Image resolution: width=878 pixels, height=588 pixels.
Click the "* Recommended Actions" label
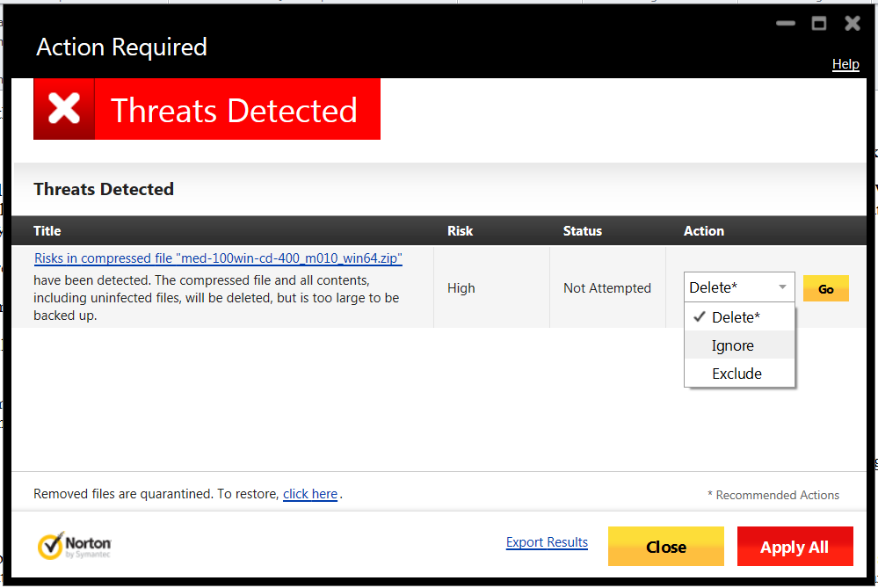point(773,495)
